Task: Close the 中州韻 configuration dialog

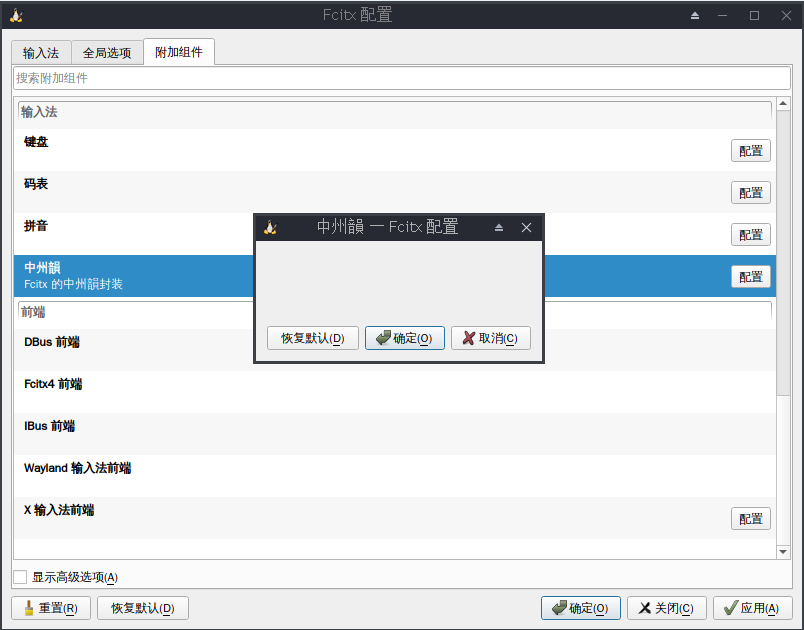Action: [526, 228]
